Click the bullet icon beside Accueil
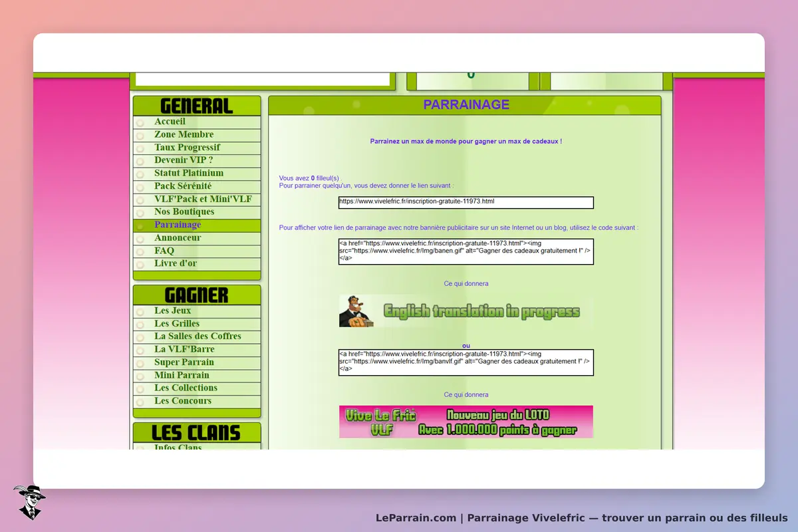The image size is (798, 532). (140, 123)
